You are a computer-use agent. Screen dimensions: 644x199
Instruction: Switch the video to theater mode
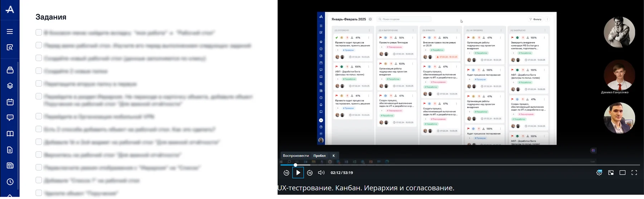click(x=623, y=173)
